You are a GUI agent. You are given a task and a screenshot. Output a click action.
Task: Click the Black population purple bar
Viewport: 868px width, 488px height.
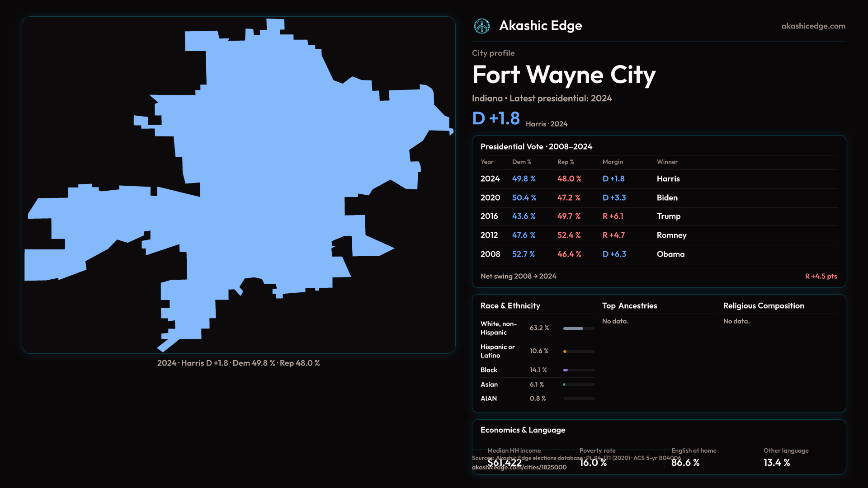tap(566, 370)
